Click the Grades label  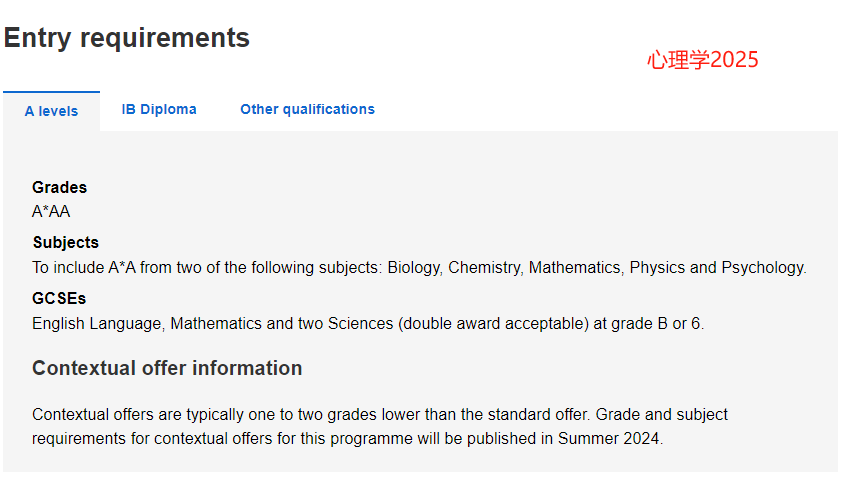59,188
